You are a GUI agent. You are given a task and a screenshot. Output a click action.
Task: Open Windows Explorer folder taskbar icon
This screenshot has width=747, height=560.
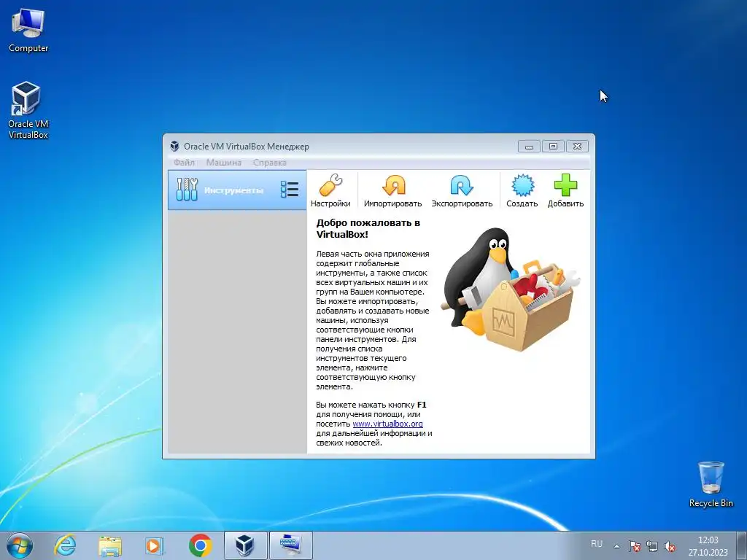click(x=110, y=545)
